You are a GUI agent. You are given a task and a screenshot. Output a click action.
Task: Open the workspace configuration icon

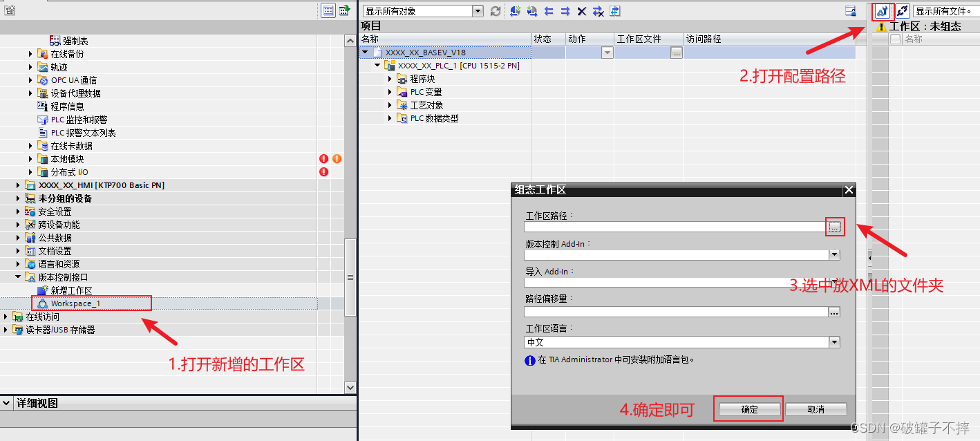[x=882, y=11]
